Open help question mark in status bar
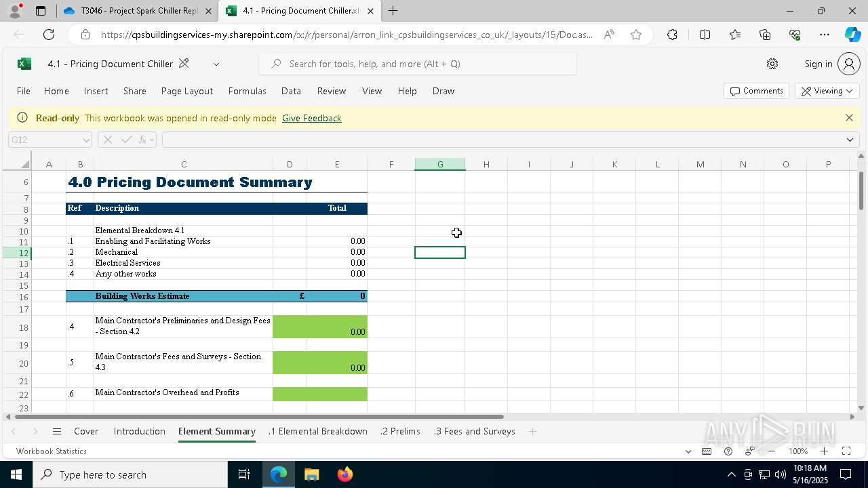The width and height of the screenshot is (868, 488). [x=728, y=451]
